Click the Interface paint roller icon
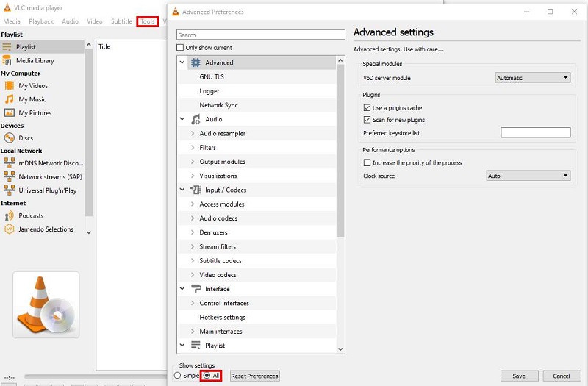Image resolution: width=588 pixels, height=386 pixels. pyautogui.click(x=196, y=289)
